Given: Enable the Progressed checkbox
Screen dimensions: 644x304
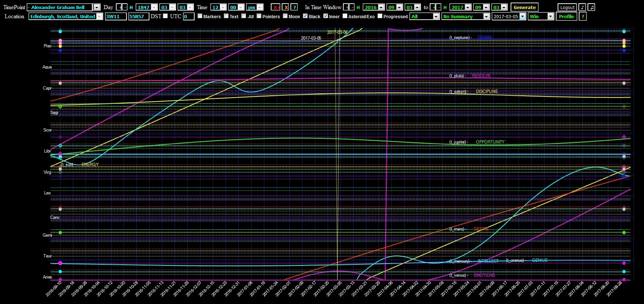Looking at the screenshot, I should coord(380,16).
